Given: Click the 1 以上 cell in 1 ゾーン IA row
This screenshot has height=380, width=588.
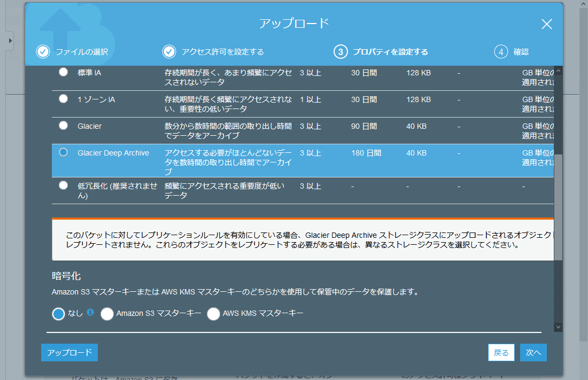Looking at the screenshot, I should tap(310, 100).
